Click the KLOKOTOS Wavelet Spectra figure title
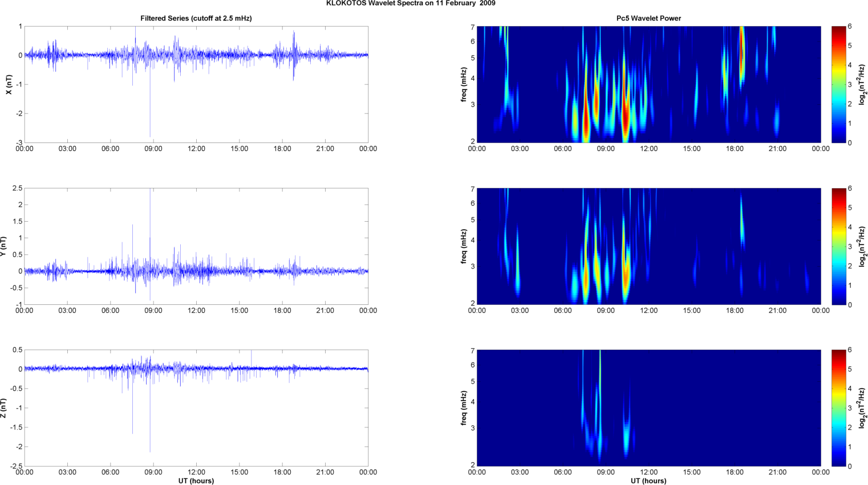868x485 pixels. point(410,3)
